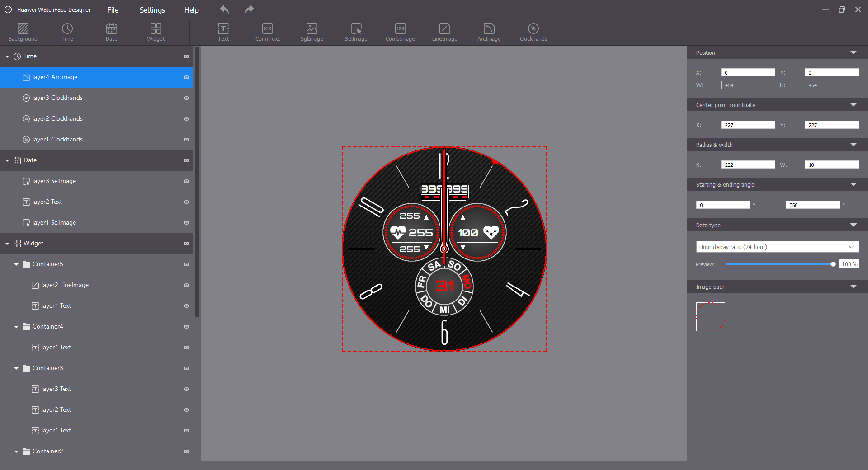Click the layer3 Clockhands icon
The width and height of the screenshot is (868, 470).
tap(26, 98)
